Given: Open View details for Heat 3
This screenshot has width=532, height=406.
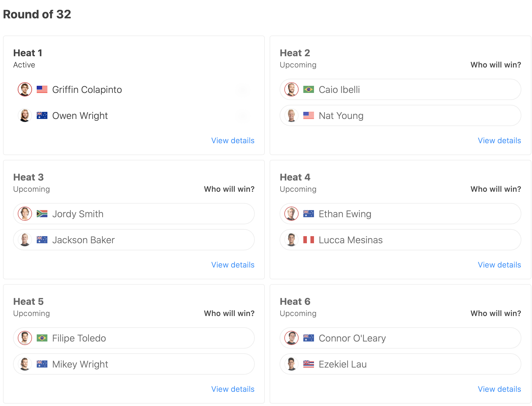Looking at the screenshot, I should (x=233, y=265).
